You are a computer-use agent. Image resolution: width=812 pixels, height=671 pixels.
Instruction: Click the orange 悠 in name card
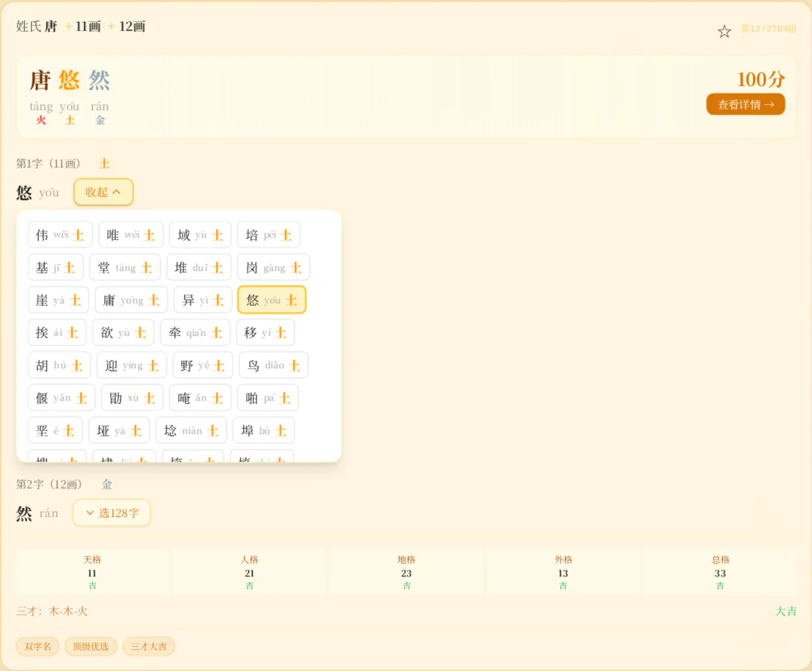(69, 80)
